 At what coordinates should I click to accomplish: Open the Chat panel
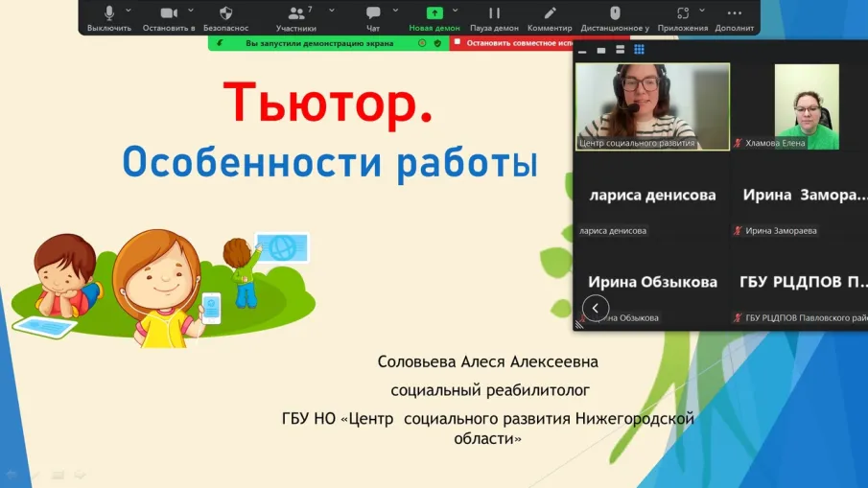point(373,17)
